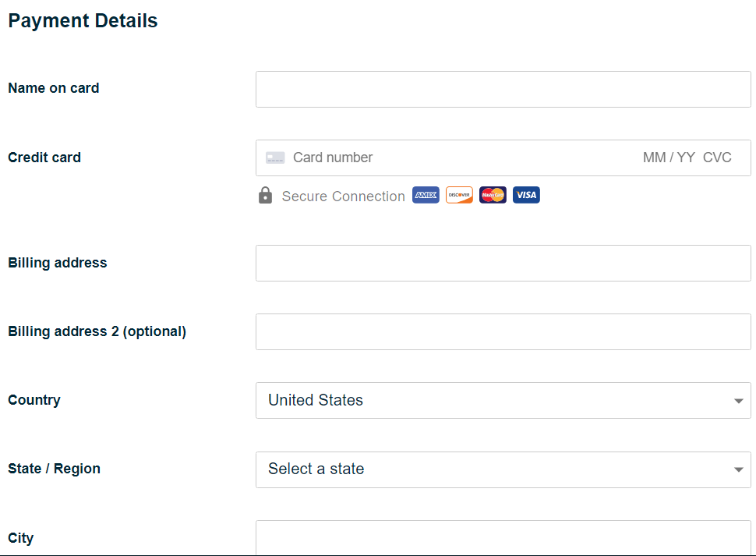Click the Billing address 2 optional field
This screenshot has height=556, width=756.
pyautogui.click(x=503, y=331)
